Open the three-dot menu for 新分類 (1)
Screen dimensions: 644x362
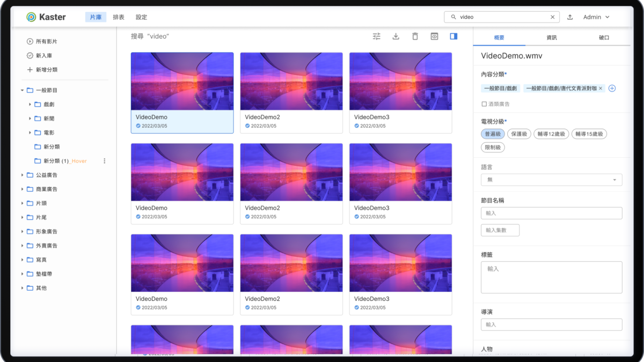[x=105, y=161]
